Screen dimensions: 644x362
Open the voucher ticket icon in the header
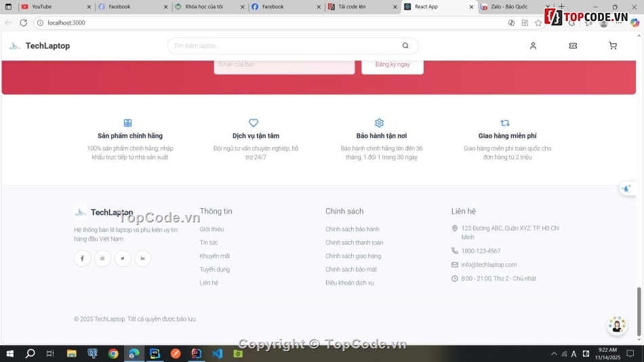click(573, 45)
